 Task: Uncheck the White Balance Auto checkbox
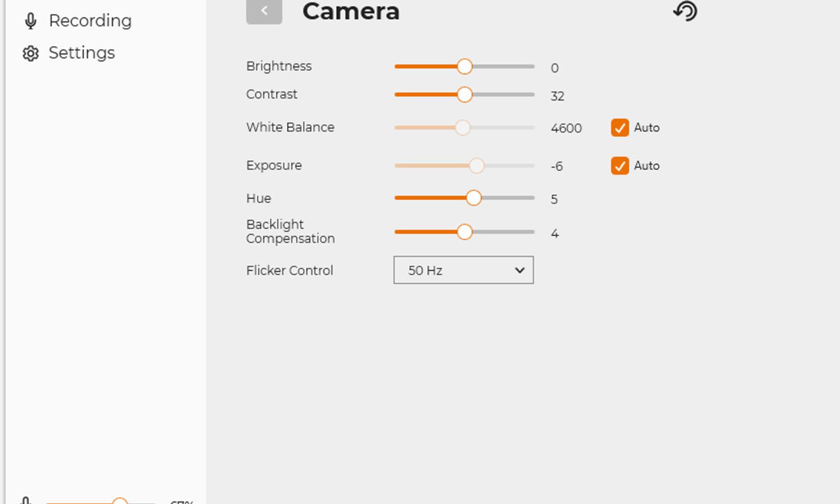pos(620,128)
